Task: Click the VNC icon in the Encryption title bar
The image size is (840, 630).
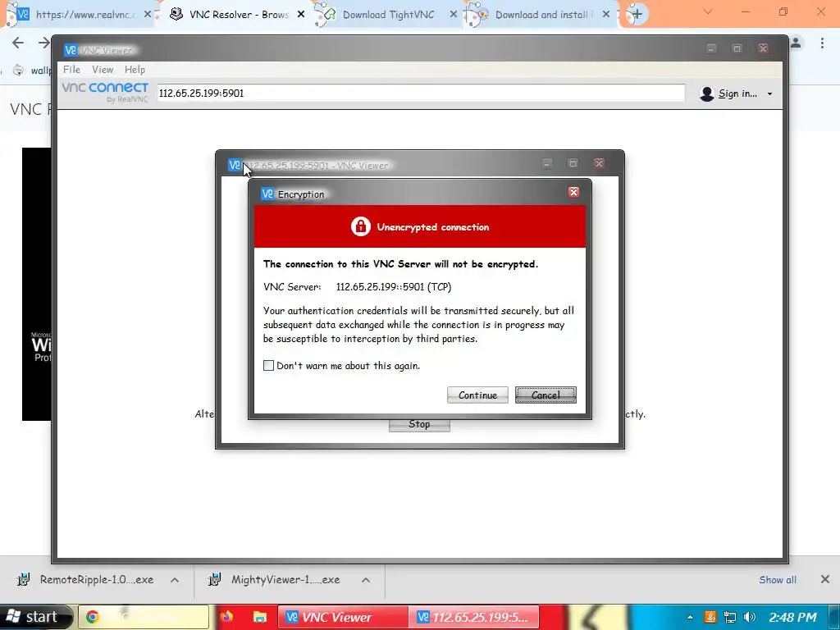Action: (x=267, y=194)
